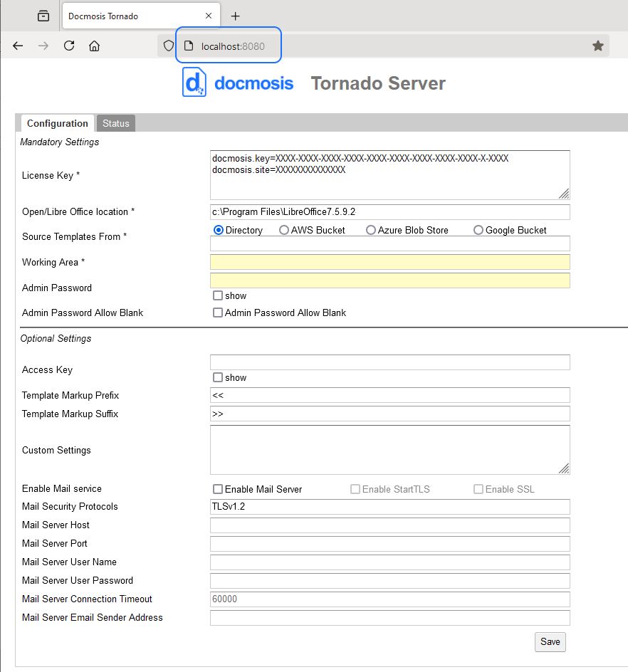Click the Mail Server User Password field
The height and width of the screenshot is (672, 628).
(x=389, y=580)
